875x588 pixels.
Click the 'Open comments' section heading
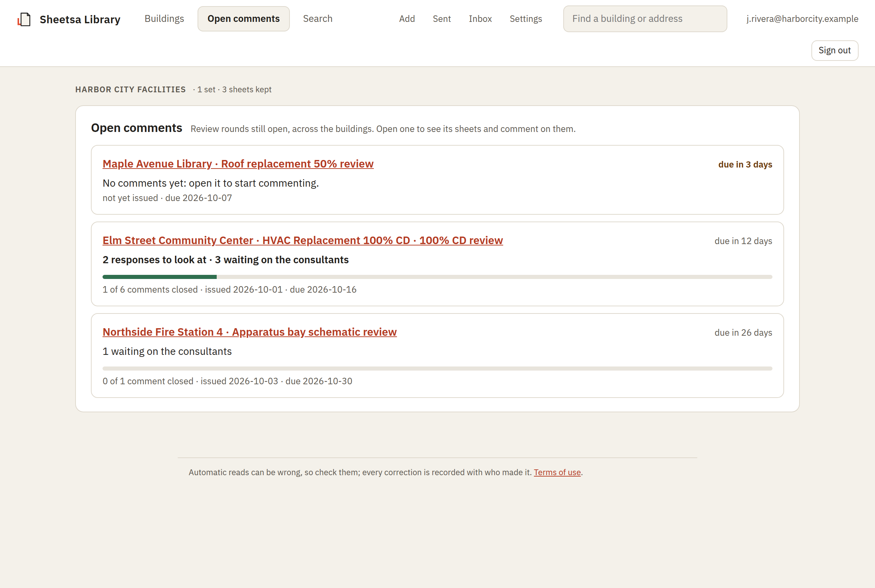click(136, 128)
